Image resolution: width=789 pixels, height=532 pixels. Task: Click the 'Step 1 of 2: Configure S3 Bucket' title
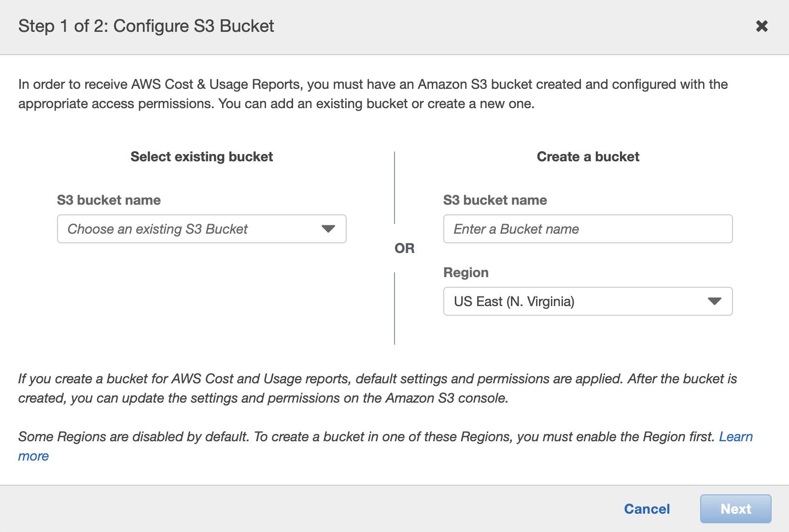[x=146, y=26]
